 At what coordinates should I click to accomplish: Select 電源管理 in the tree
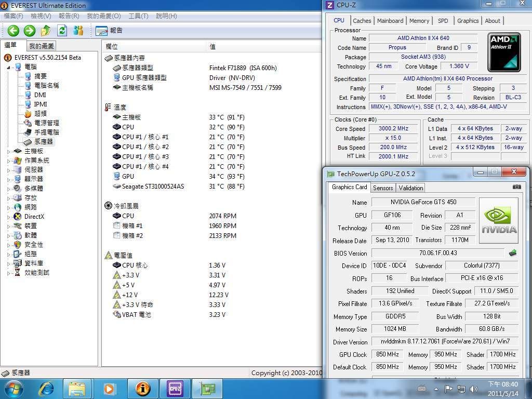[46, 123]
